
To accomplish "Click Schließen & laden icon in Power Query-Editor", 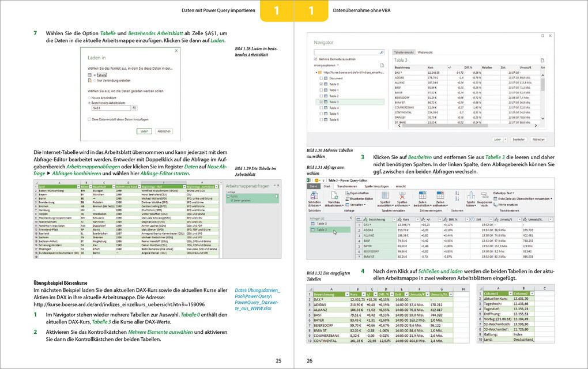I will [314, 195].
